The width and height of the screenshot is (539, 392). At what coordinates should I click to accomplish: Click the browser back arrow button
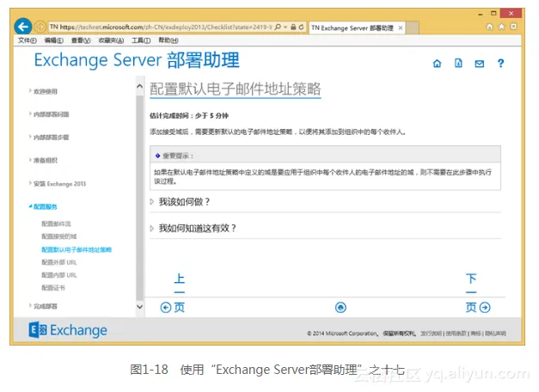point(23,28)
